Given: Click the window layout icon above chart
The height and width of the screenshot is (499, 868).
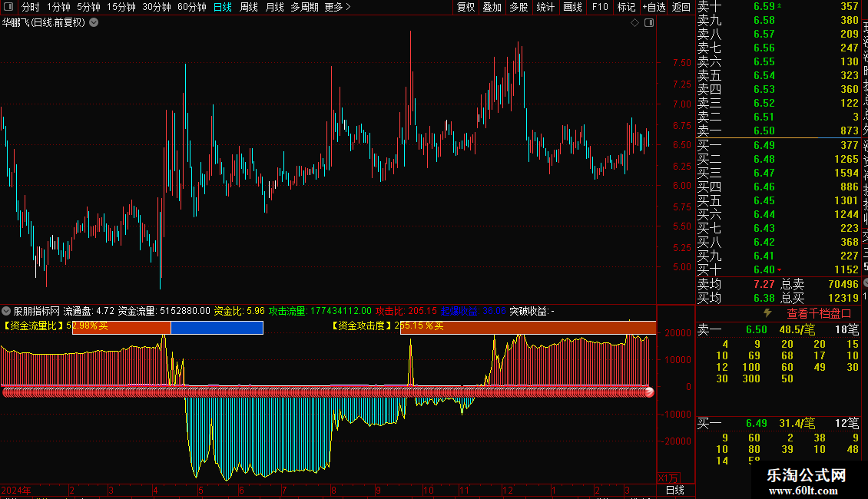Looking at the screenshot, I should coord(649,23).
